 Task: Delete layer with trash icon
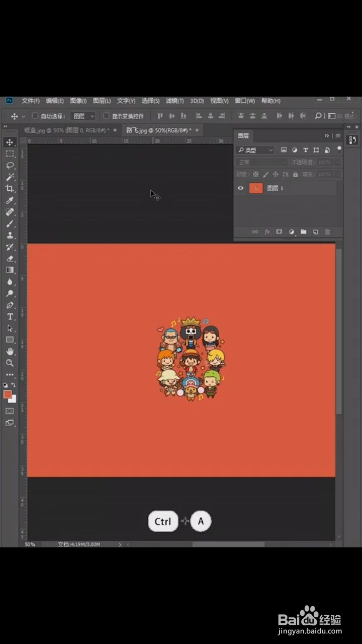click(327, 232)
